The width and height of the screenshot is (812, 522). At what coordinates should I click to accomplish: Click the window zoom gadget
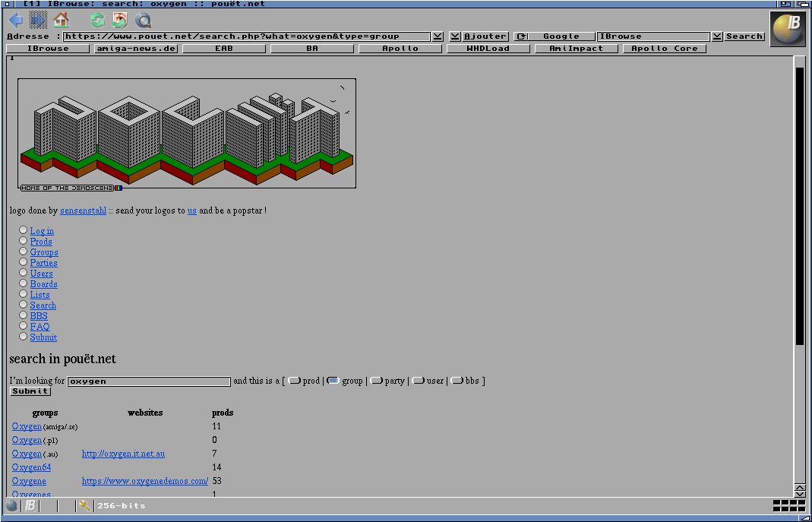tap(787, 4)
